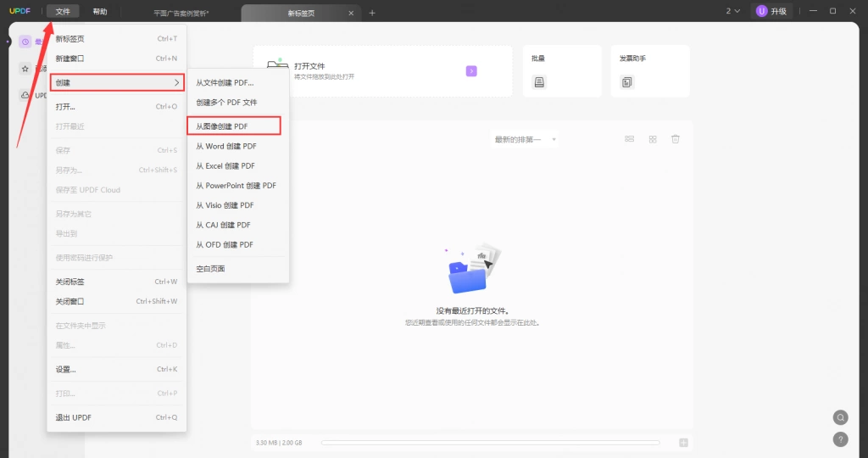Open the invoice assistant icon

click(626, 82)
